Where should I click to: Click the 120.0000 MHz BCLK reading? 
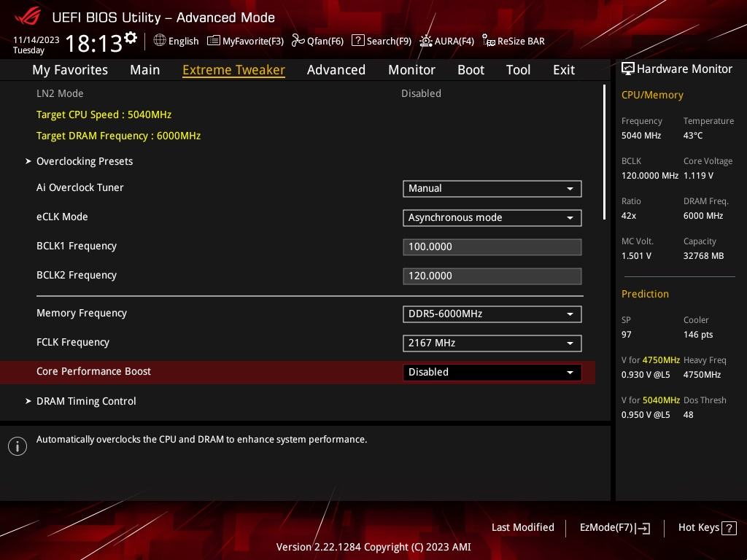650,176
